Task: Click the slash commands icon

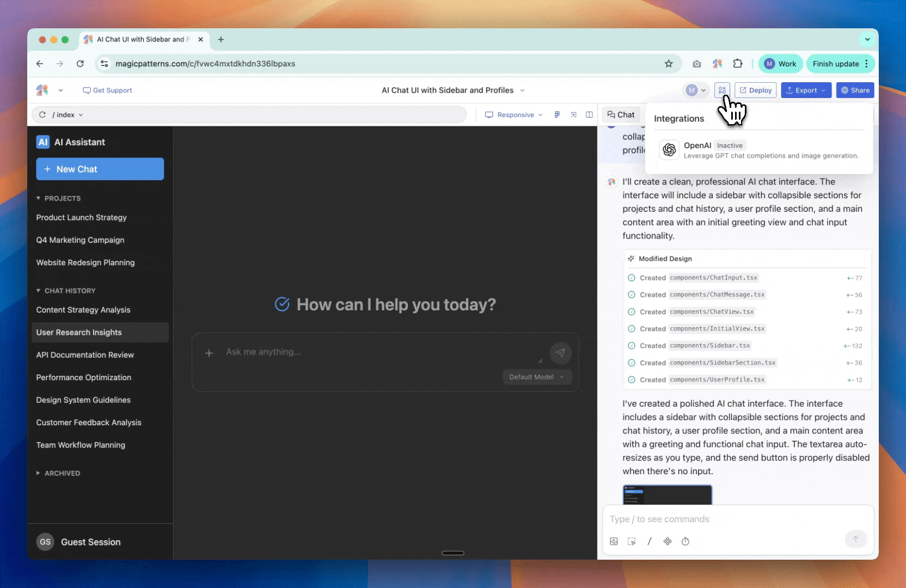Action: pos(650,541)
